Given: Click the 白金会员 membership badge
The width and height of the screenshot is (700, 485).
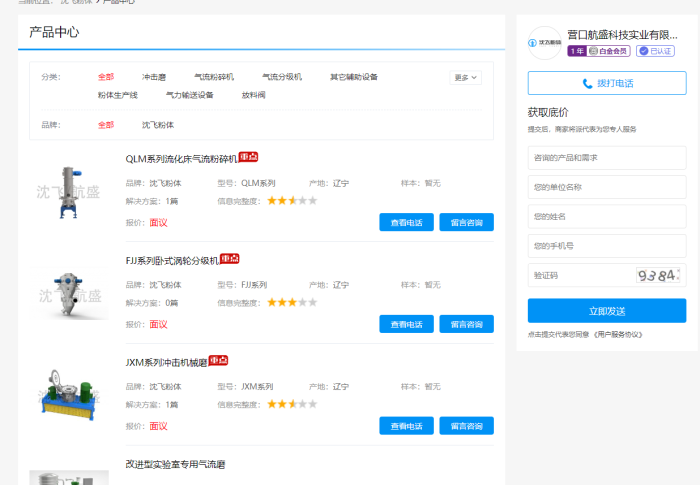Looking at the screenshot, I should (609, 51).
